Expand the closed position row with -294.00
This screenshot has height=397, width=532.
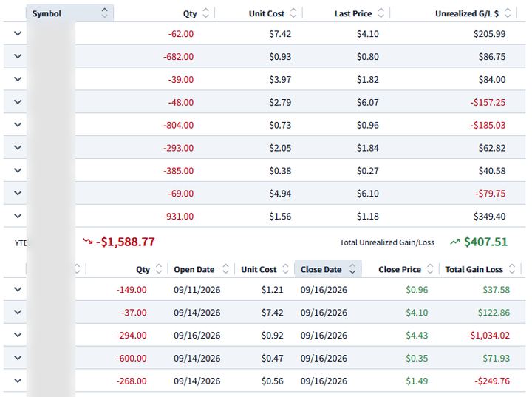18,335
